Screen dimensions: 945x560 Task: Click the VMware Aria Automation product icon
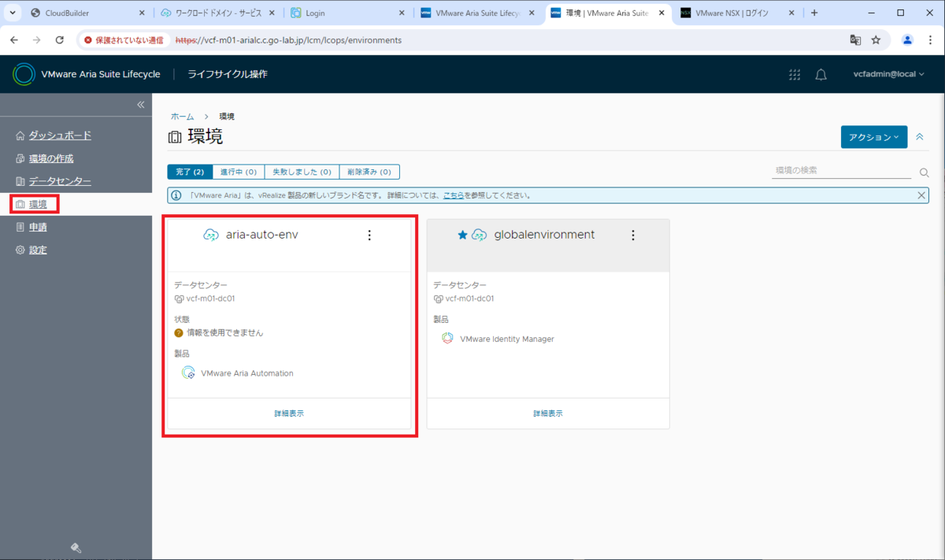point(188,373)
